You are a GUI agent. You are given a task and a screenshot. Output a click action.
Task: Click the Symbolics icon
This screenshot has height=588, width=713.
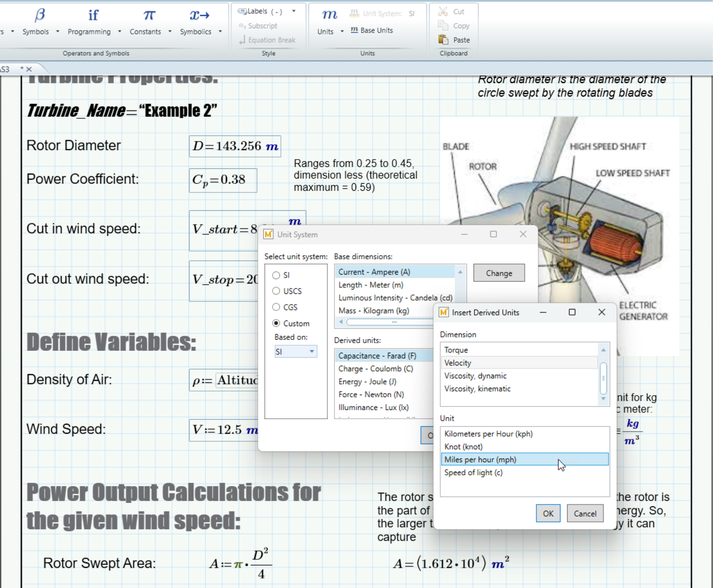199,15
